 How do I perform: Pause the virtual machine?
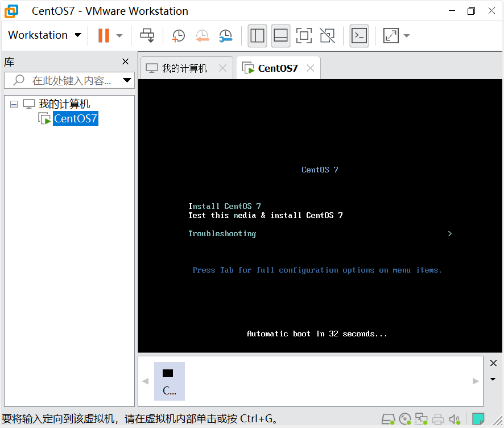[104, 35]
